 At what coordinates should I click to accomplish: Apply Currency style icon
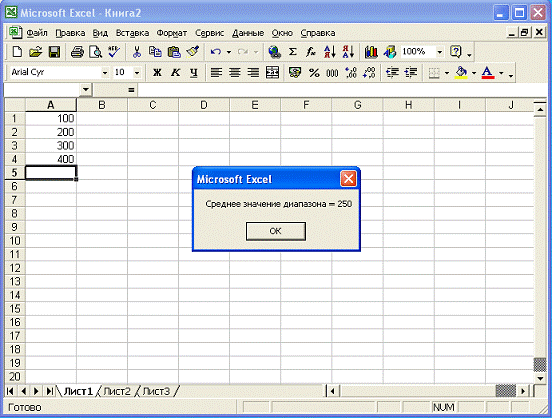pyautogui.click(x=295, y=73)
